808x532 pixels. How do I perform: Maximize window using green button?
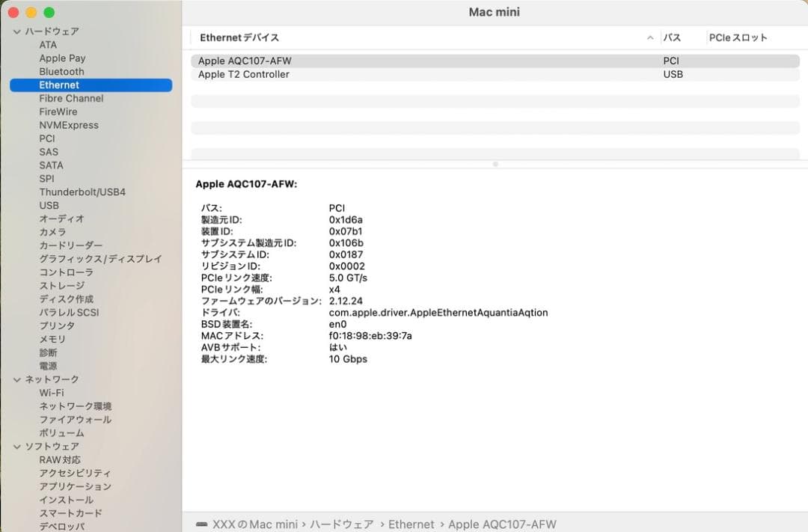(x=49, y=13)
